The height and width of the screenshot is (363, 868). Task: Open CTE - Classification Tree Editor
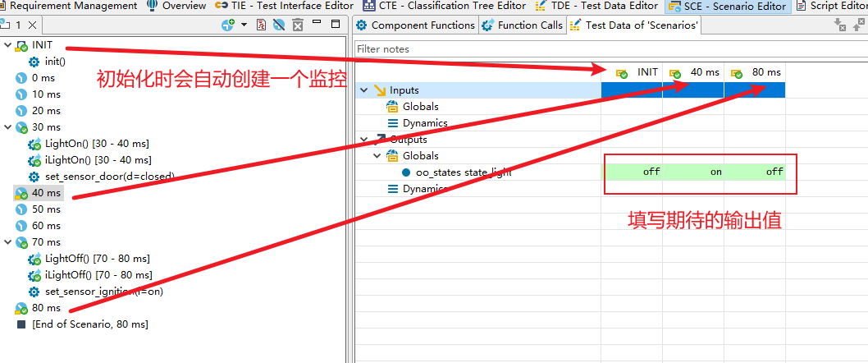445,6
